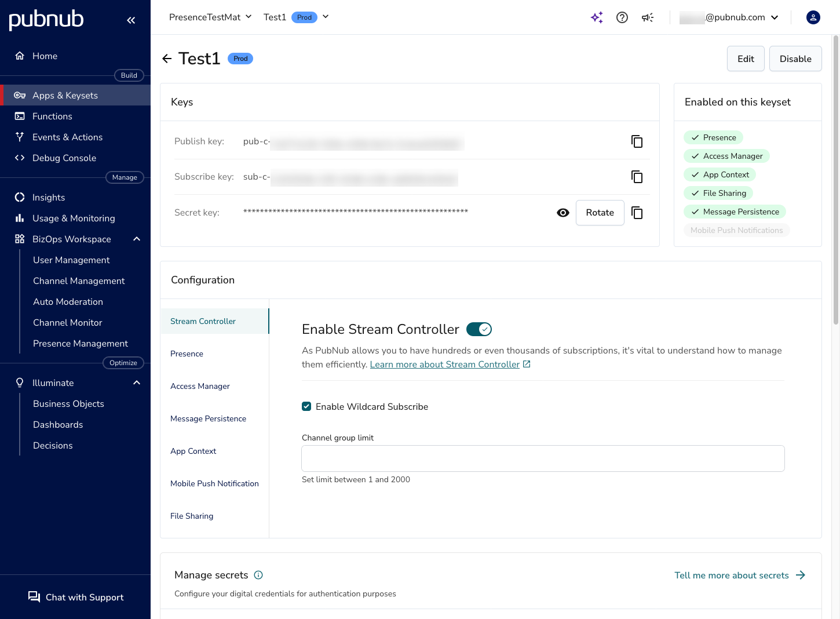Select the Access Manager configuration tab
840x619 pixels.
[x=214, y=386]
